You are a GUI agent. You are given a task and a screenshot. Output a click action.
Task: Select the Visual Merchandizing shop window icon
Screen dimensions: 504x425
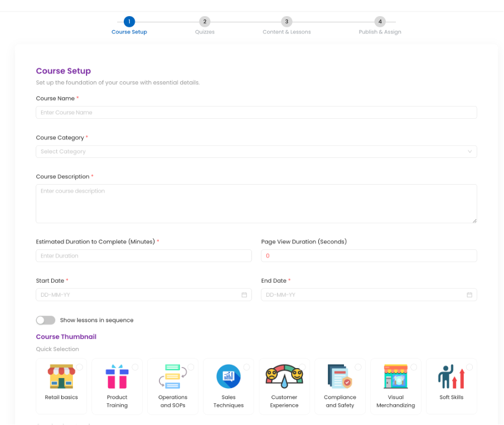(x=396, y=376)
